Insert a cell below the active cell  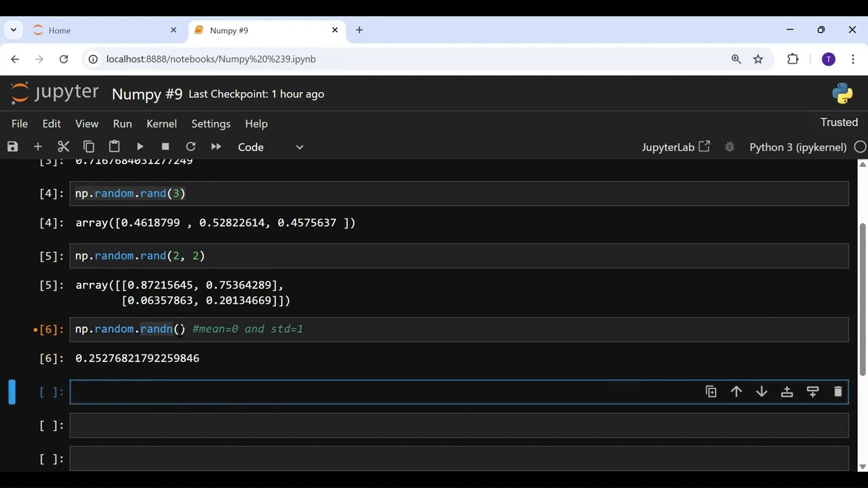pyautogui.click(x=812, y=392)
